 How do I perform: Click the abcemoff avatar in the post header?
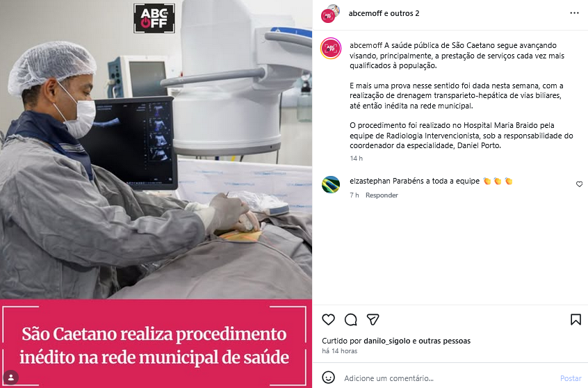330,14
